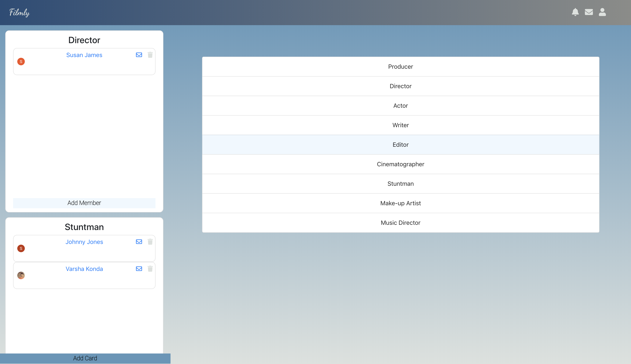
Task: Open the messages envelope in header
Action: (589, 12)
